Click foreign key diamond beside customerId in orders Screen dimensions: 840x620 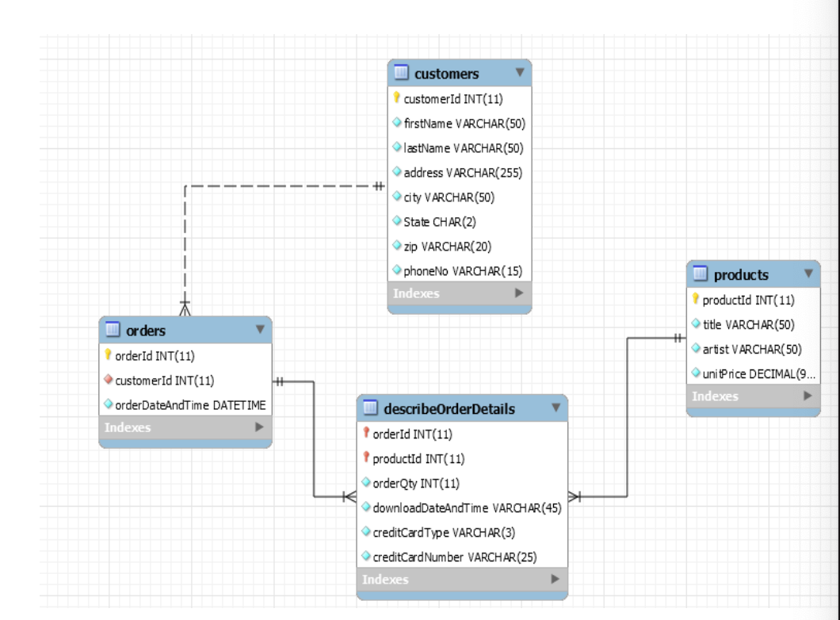pos(109,379)
